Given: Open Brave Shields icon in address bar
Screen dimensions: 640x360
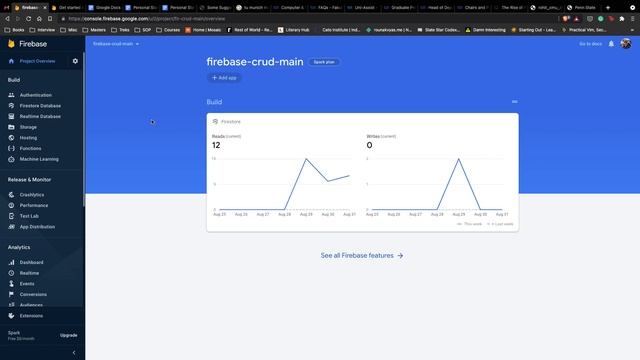Looking at the screenshot, I should point(566,19).
